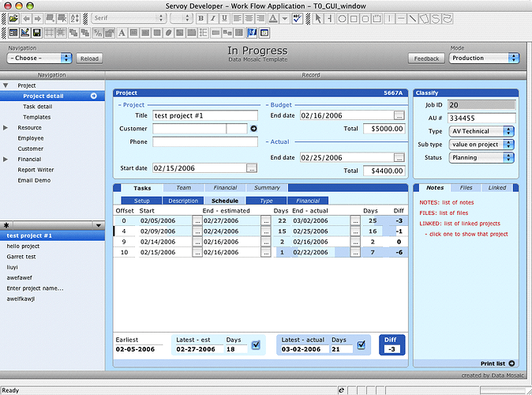Open the text color dropdown arrow
The height and width of the screenshot is (395, 532).
pos(285,19)
